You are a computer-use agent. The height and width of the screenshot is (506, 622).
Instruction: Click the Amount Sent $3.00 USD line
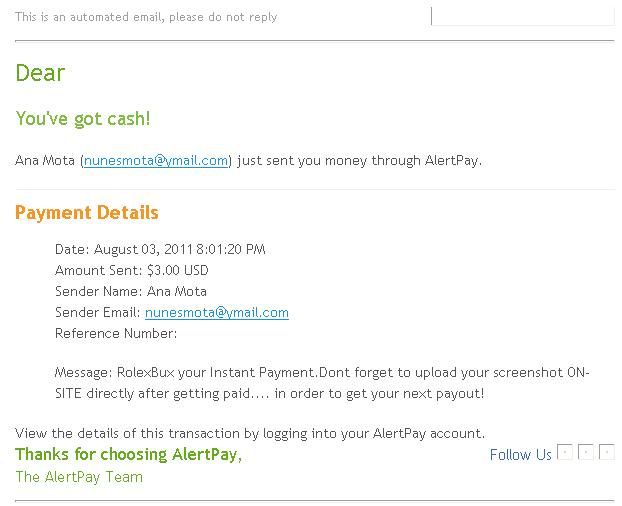pyautogui.click(x=132, y=270)
